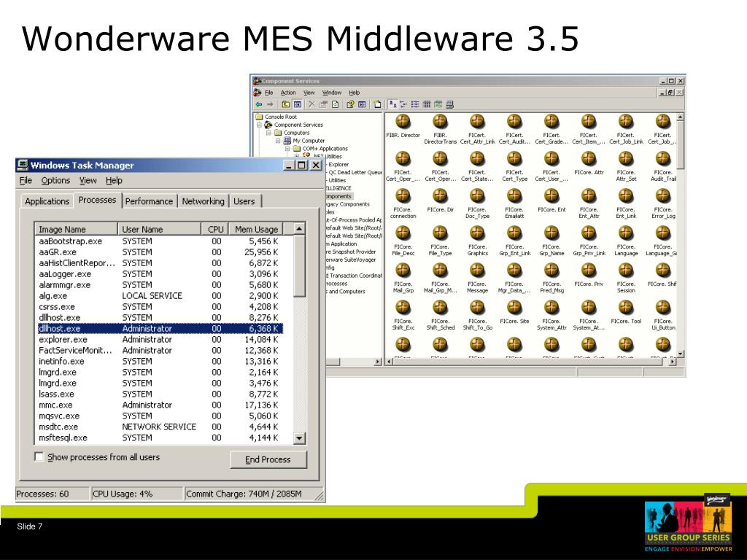Sort by CPU column header
The height and width of the screenshot is (560, 747).
tap(215, 229)
